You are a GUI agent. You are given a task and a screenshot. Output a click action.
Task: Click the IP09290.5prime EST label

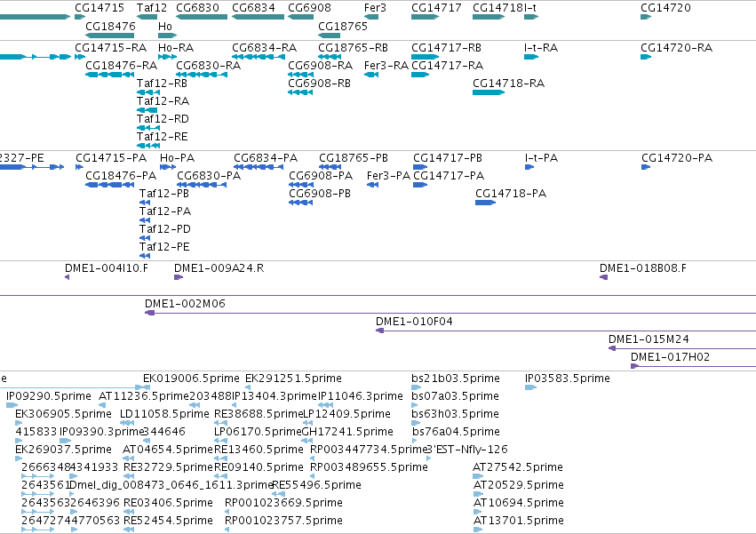(49, 396)
